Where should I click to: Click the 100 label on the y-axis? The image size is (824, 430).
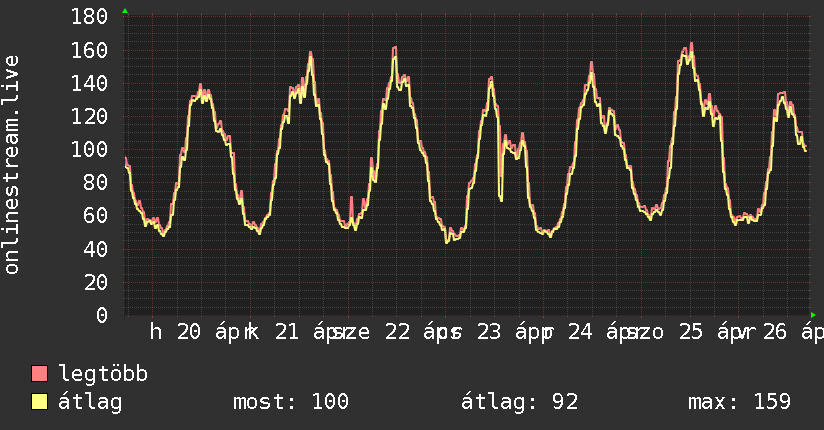[x=91, y=149]
